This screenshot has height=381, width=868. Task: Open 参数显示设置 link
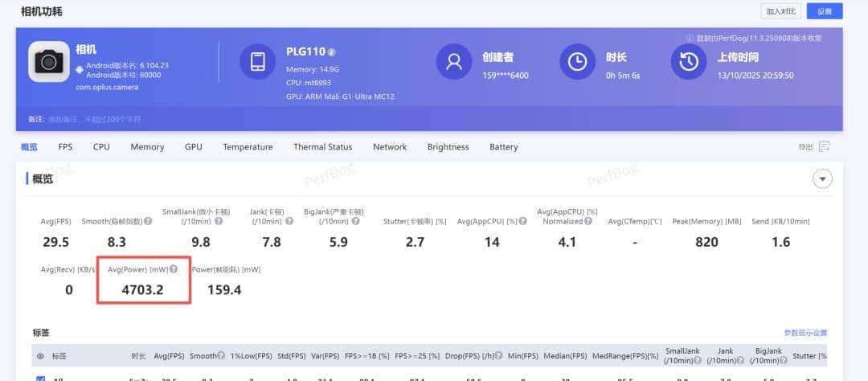tap(805, 333)
